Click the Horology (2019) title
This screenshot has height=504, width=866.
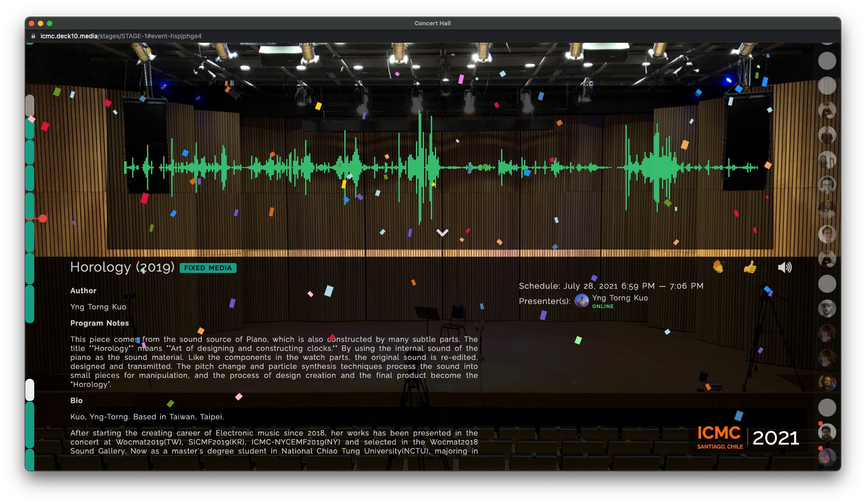(122, 267)
